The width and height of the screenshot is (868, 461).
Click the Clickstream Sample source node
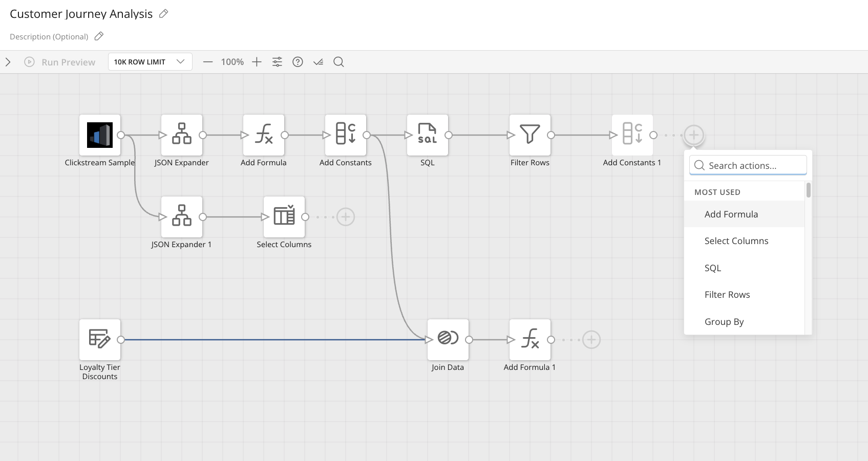pos(100,135)
